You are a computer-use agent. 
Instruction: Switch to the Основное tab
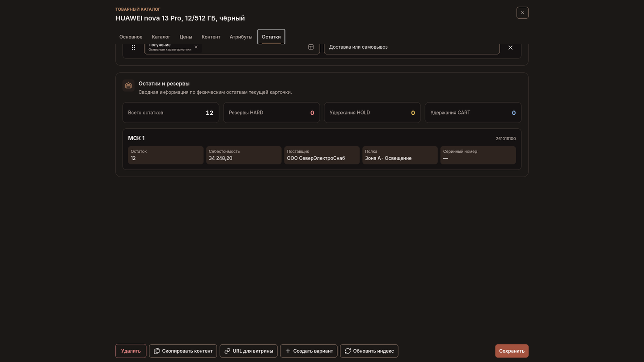pyautogui.click(x=131, y=37)
